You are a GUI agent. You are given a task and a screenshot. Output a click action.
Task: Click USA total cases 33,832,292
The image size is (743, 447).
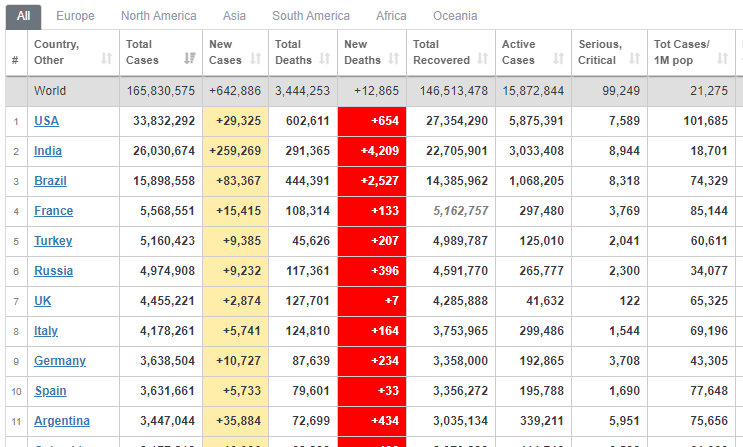coord(164,121)
